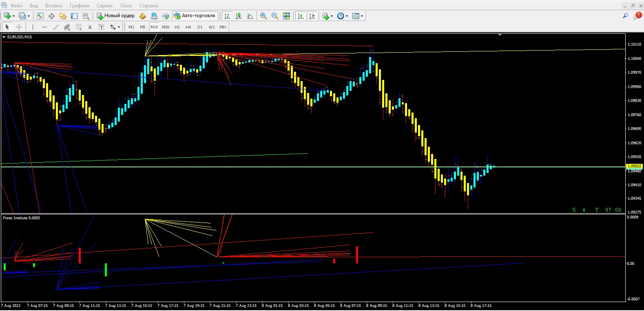644x311 pixels.
Task: Open the search magnifier at top right
Action: click(625, 16)
